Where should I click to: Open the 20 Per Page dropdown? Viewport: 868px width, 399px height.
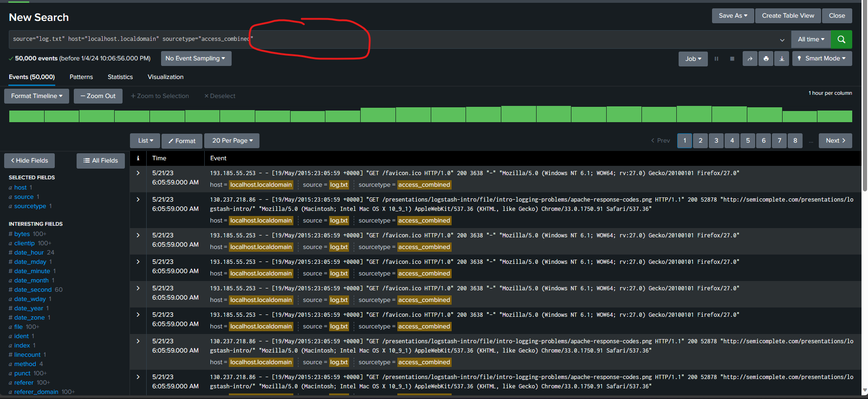[232, 141]
